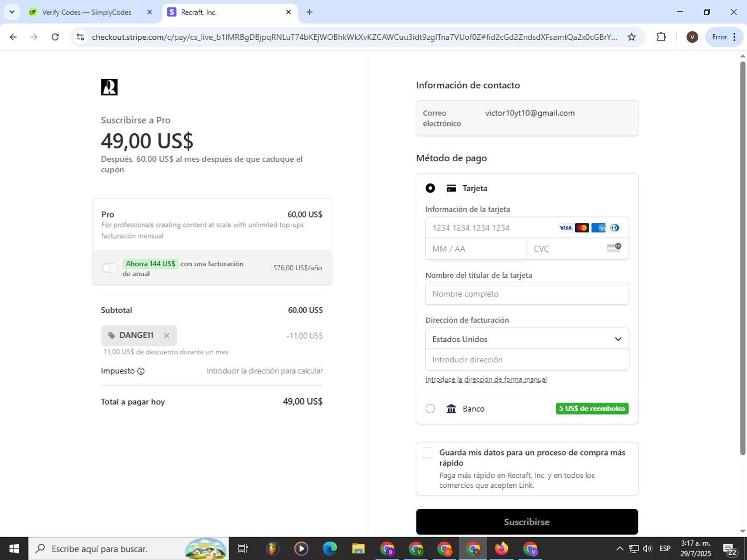Click the MM / AA expiry field
The width and height of the screenshot is (747, 560).
click(x=476, y=249)
